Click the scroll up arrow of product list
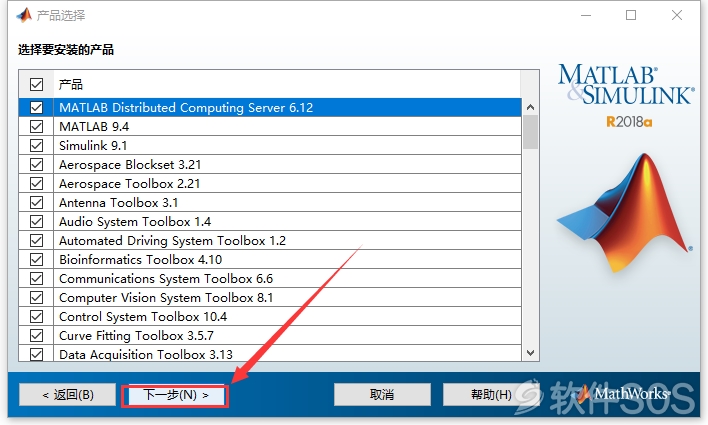708x425 pixels. 531,107
